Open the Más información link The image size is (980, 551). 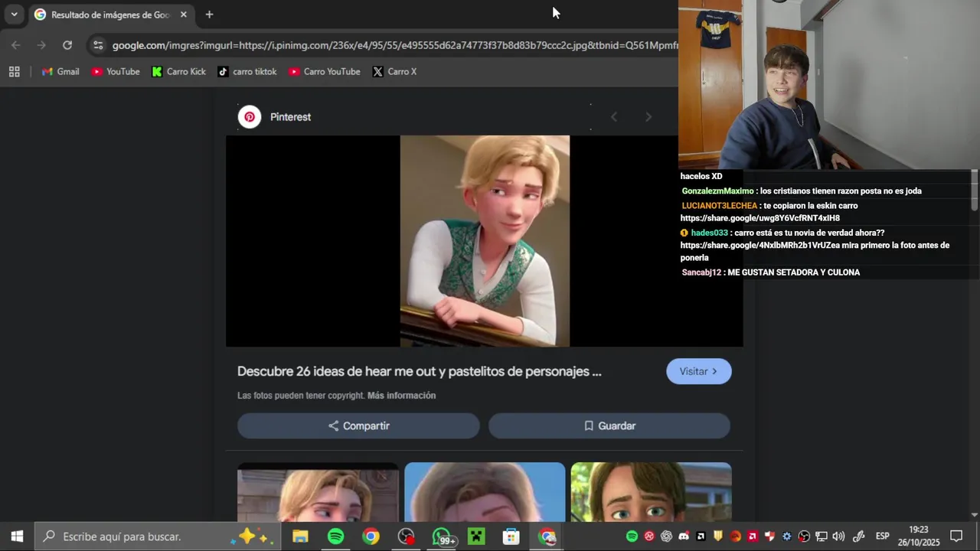[x=401, y=396]
